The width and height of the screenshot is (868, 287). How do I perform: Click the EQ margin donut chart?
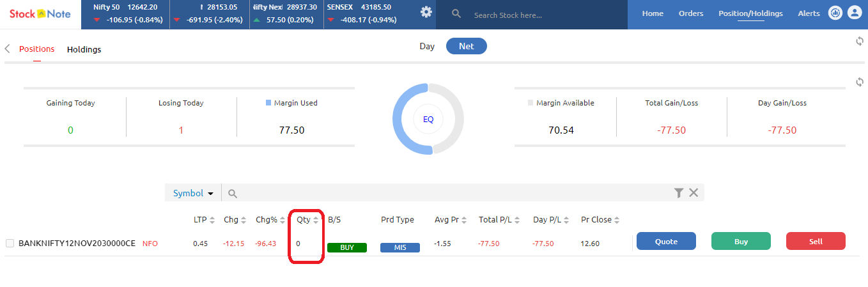[428, 119]
